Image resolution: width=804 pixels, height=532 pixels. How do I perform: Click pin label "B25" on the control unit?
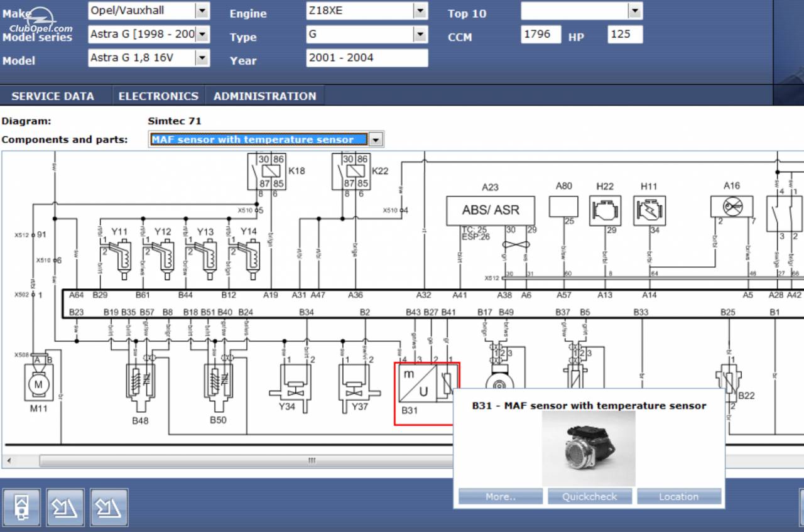click(728, 312)
